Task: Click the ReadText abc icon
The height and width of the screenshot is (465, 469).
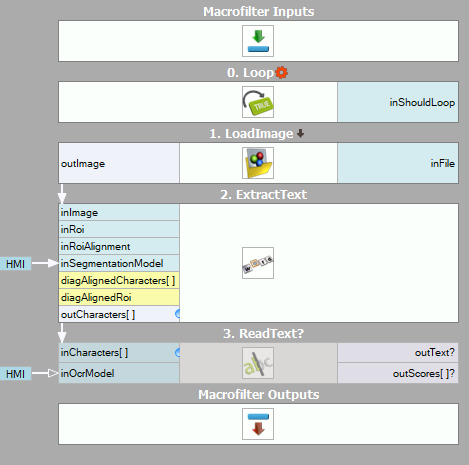Action: pos(258,363)
